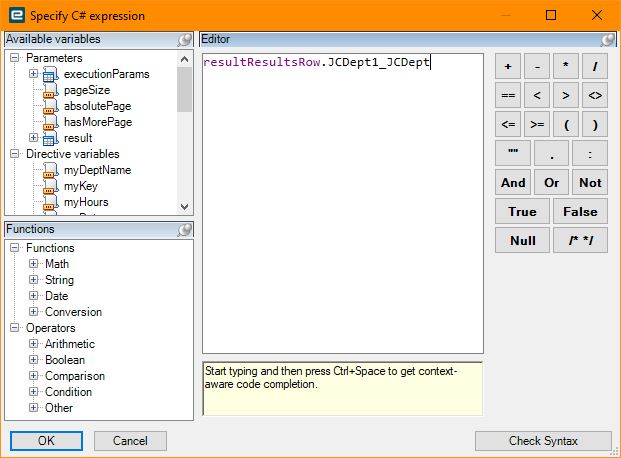
Task: Insert the == equality operator
Action: point(508,95)
